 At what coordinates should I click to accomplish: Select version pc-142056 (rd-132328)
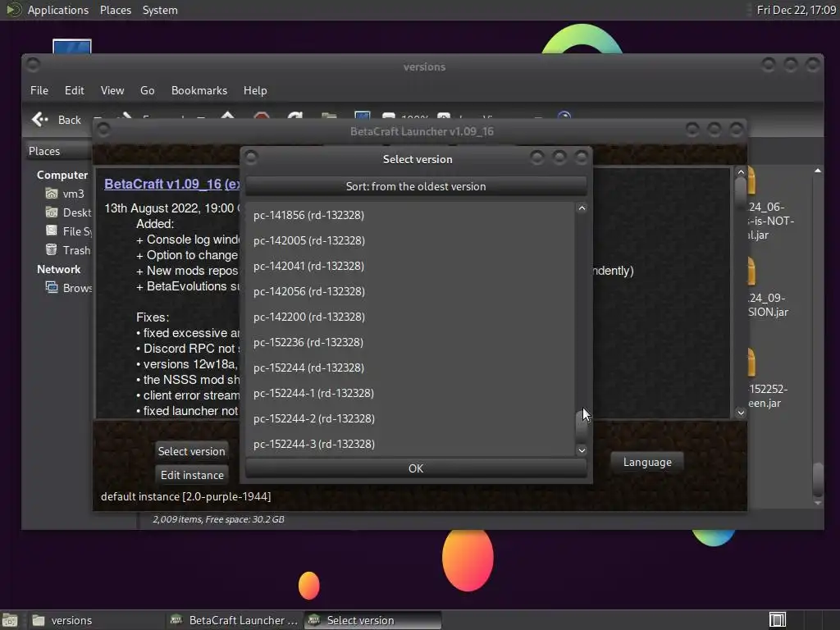410,291
